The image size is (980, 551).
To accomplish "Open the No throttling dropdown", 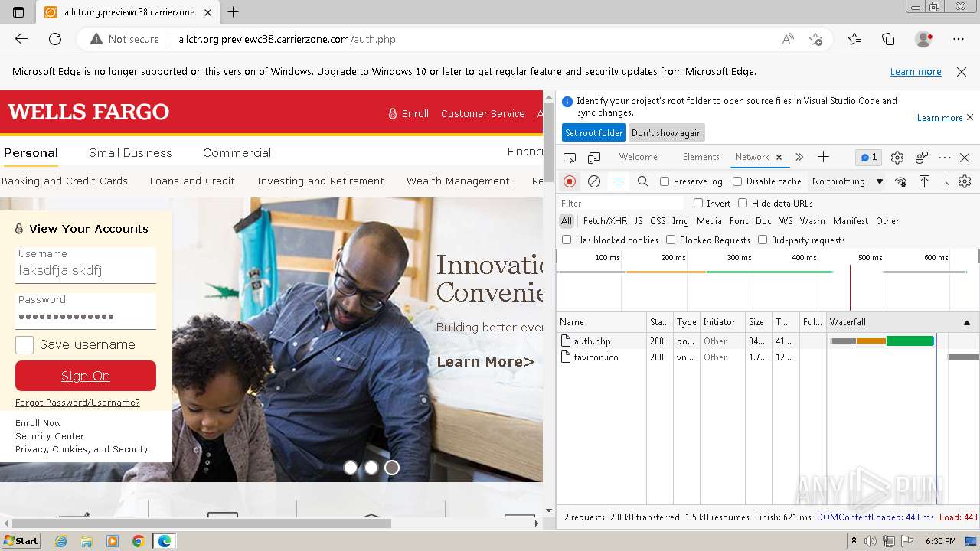I will tap(848, 181).
